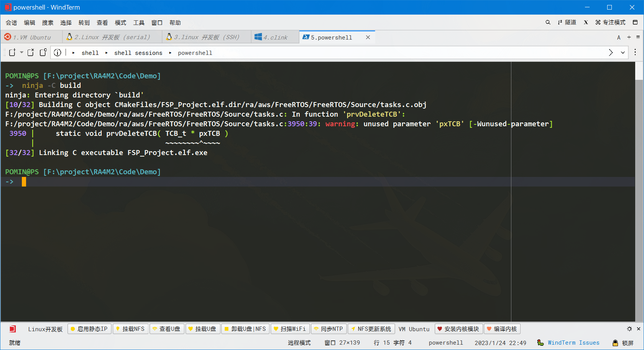
Task: Toggle 专注模式 focus mode
Action: click(x=610, y=22)
